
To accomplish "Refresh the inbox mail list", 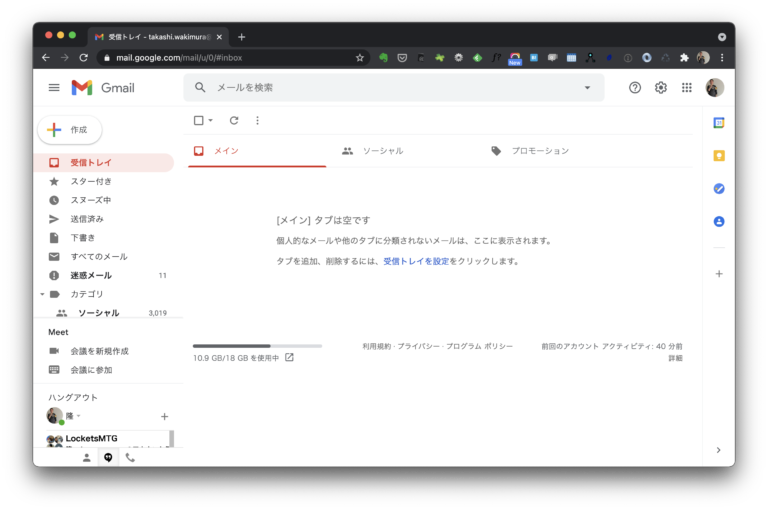I will (x=234, y=121).
